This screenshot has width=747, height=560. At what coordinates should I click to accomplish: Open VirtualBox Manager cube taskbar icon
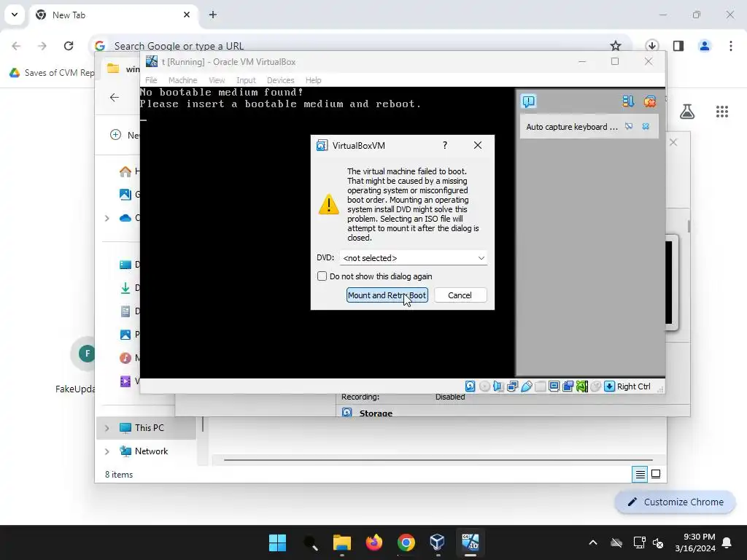click(438, 542)
